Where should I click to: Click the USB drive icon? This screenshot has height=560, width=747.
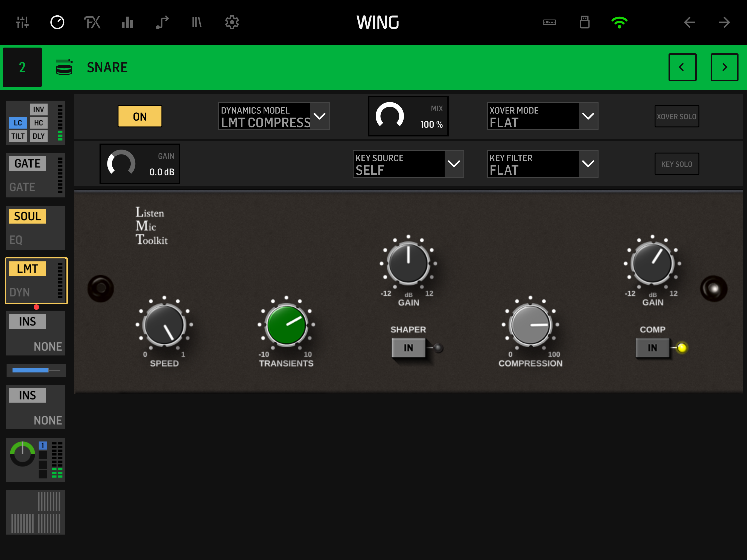click(585, 22)
